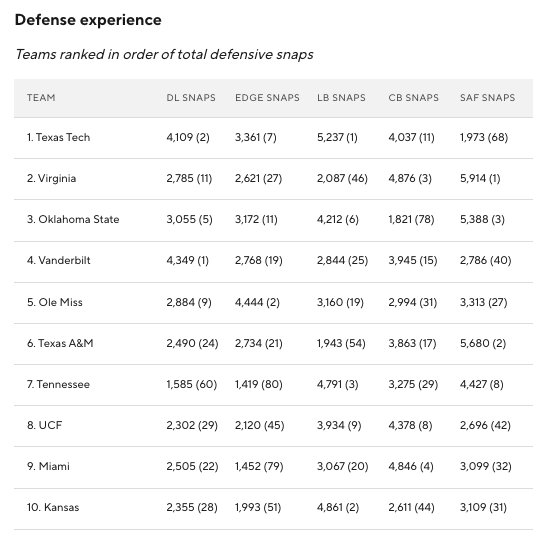Image resolution: width=536 pixels, height=536 pixels.
Task: Click the Defense experience heading
Action: (88, 20)
